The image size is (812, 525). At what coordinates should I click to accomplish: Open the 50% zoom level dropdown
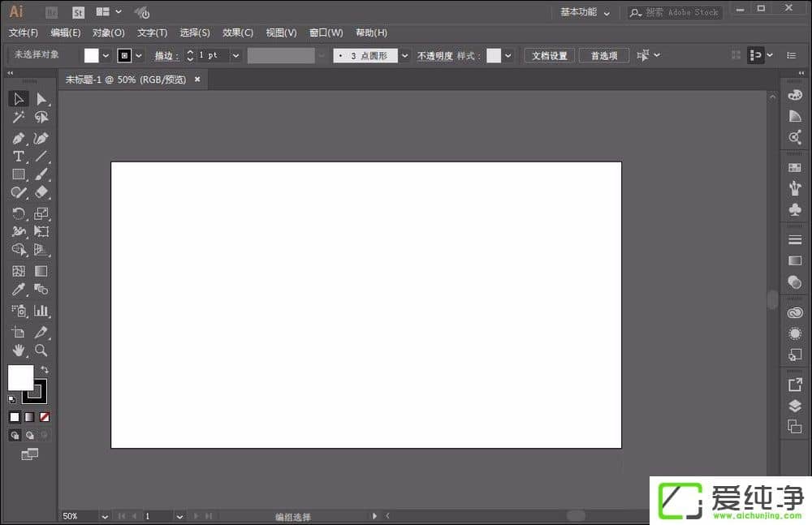(104, 516)
